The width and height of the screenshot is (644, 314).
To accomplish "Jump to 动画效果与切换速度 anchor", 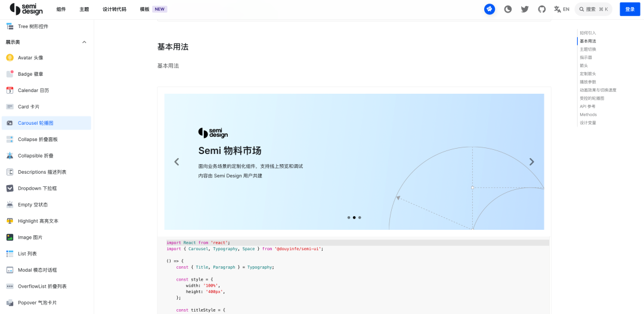I will [598, 90].
